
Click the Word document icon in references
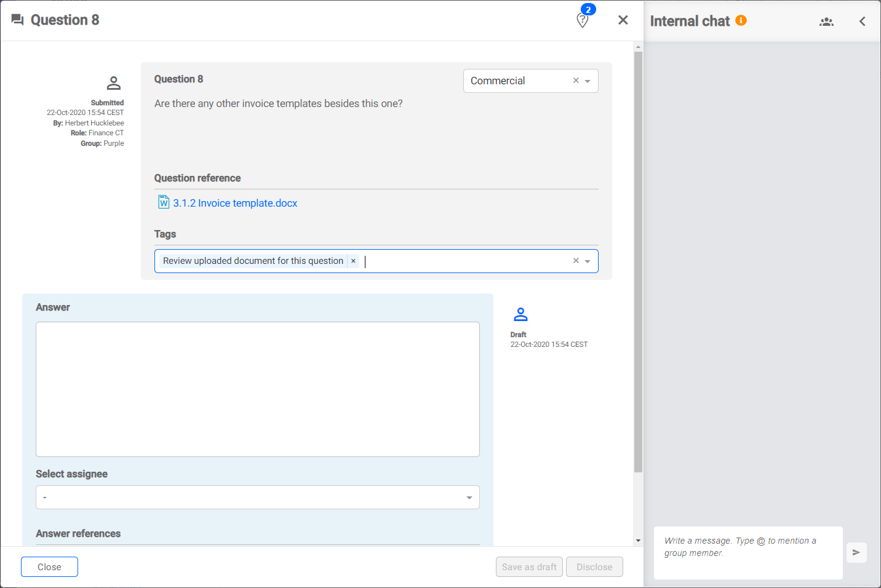164,202
